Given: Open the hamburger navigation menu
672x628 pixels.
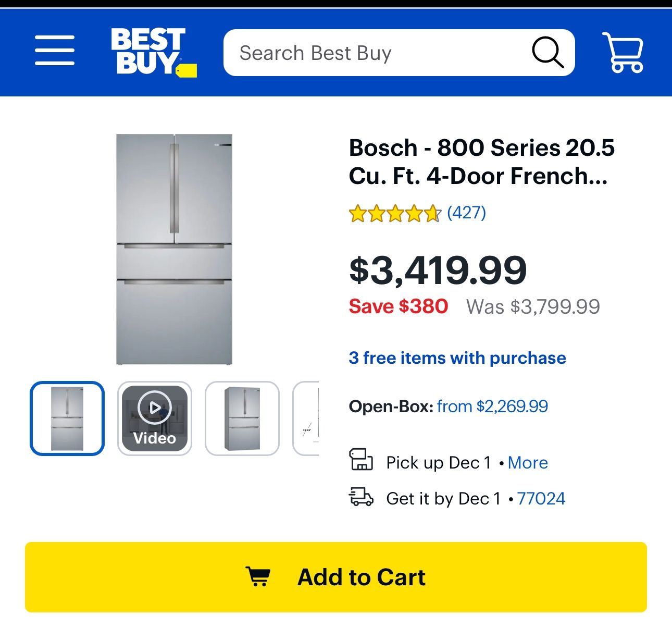Looking at the screenshot, I should click(54, 51).
